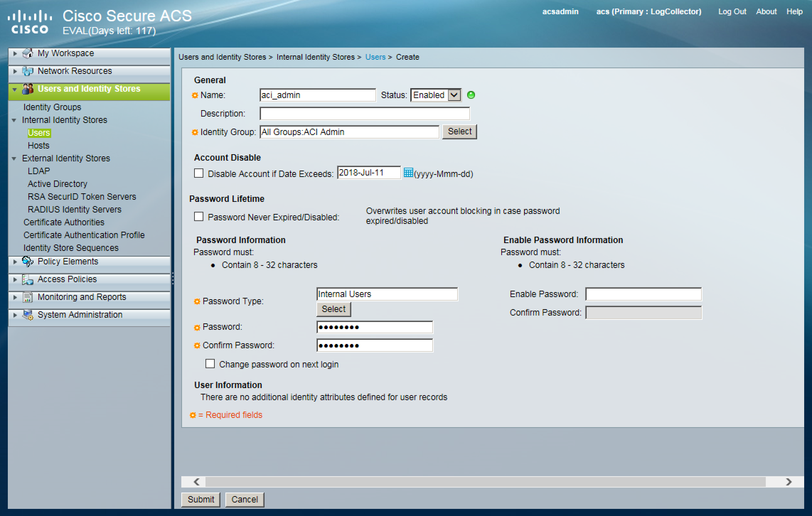Tick Change password on next login

pos(210,364)
